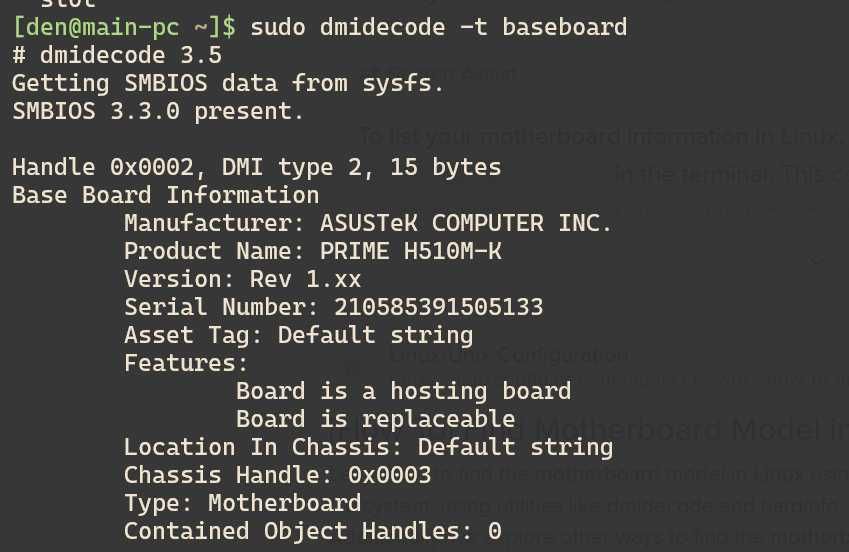Click the "Location In Chassis" line
Viewport: 849px width, 552px height.
click(x=368, y=447)
